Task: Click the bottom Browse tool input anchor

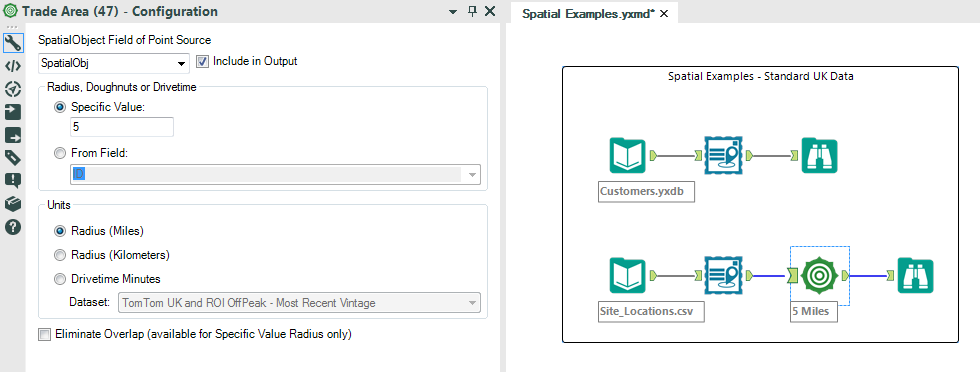Action: 891,275
